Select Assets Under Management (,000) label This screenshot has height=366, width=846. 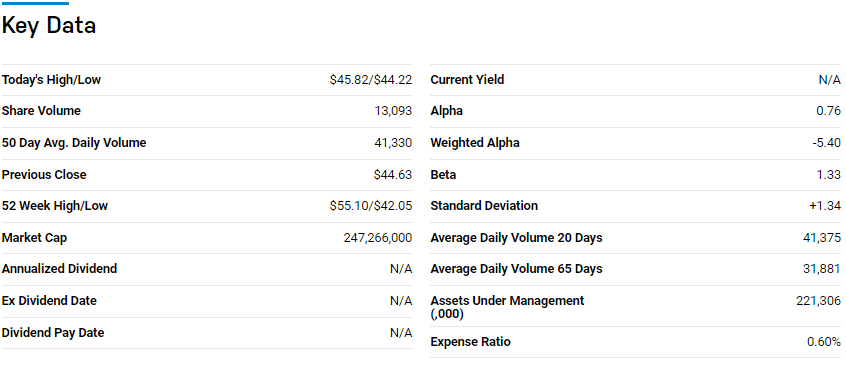(507, 307)
